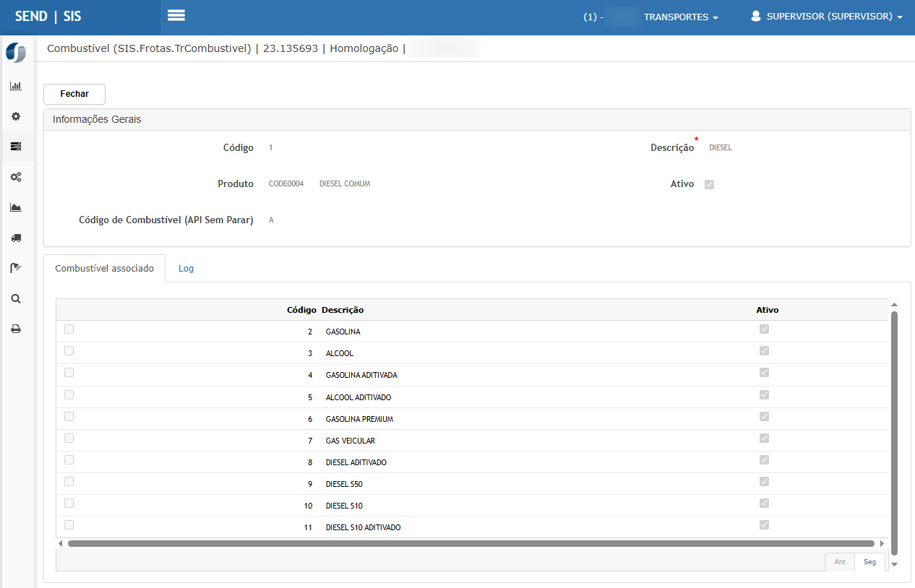This screenshot has height=588, width=915.
Task: Click the horizontal scrollbar under the table
Action: [x=471, y=543]
